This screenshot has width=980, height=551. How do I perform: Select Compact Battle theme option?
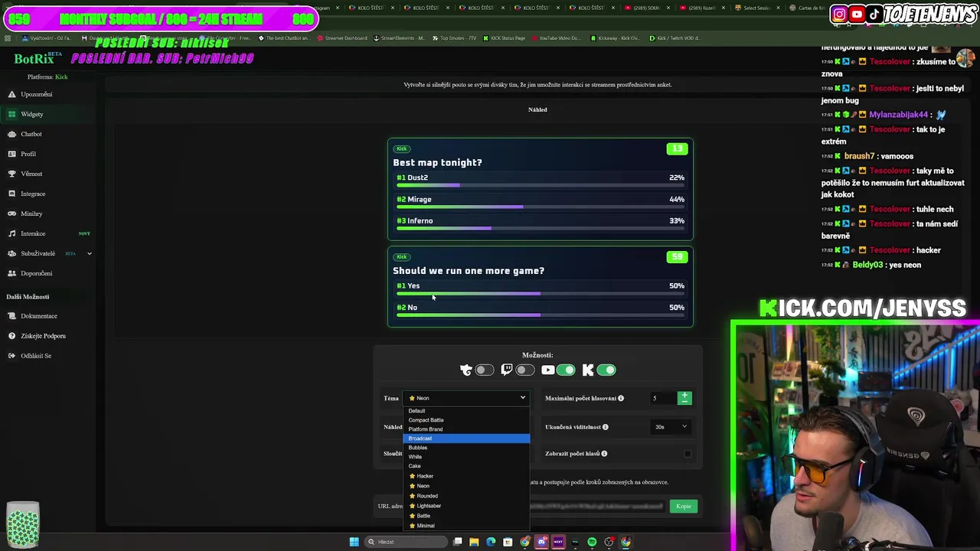coord(466,420)
